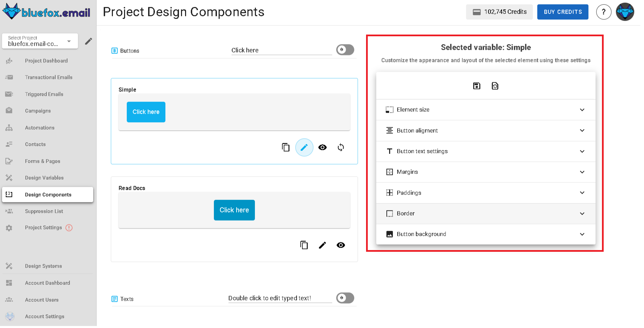Click the Simple button preview

tap(146, 112)
